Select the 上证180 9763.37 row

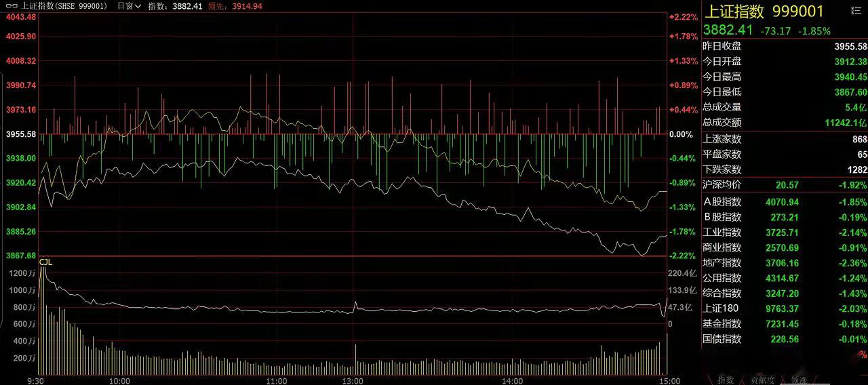tap(785, 308)
